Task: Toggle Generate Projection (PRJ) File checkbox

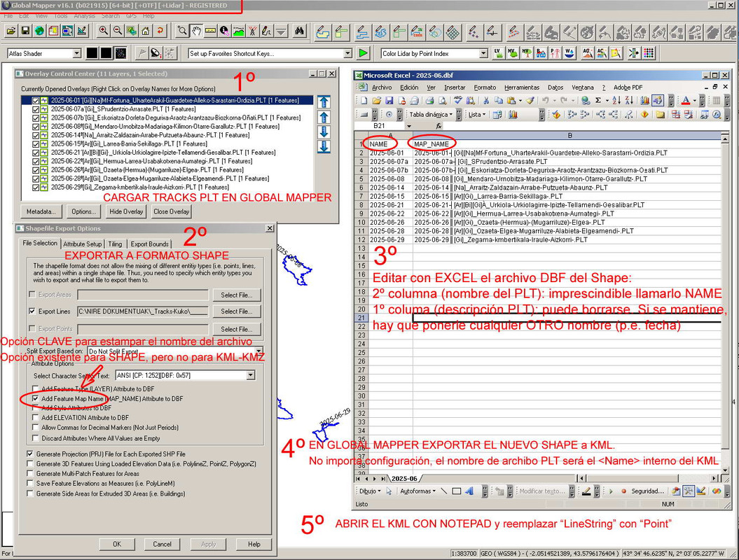Action: [x=30, y=454]
